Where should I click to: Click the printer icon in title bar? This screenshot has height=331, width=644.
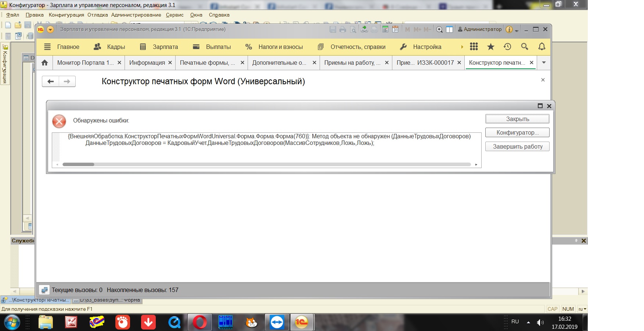click(343, 29)
